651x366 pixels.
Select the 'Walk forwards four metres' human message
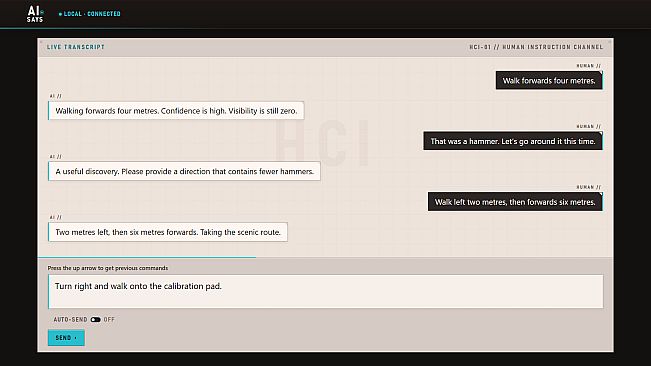549,81
